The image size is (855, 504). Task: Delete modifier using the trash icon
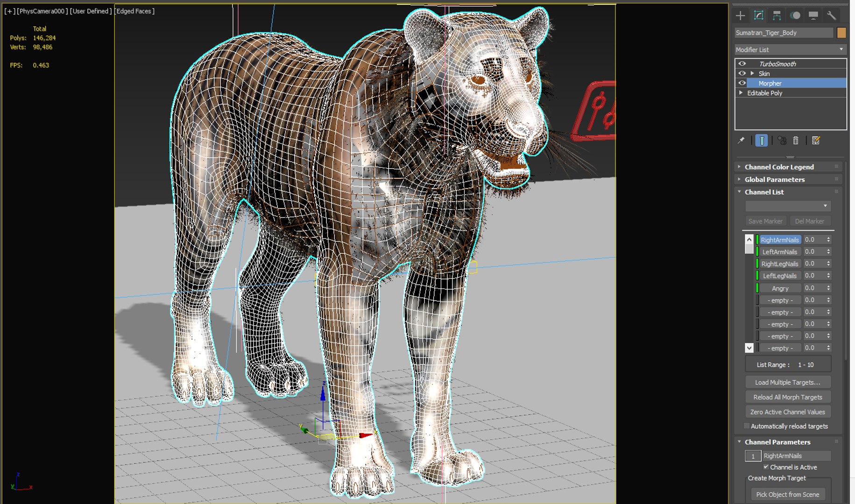tap(796, 140)
